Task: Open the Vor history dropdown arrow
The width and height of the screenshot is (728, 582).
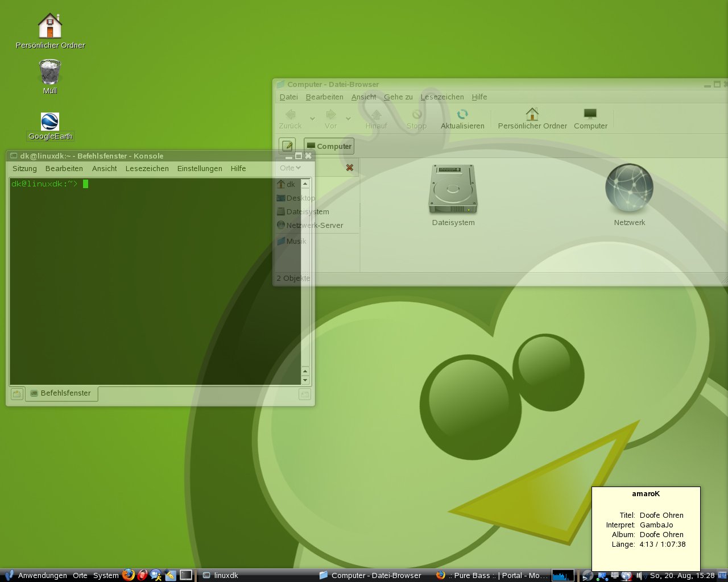Action: pos(348,118)
